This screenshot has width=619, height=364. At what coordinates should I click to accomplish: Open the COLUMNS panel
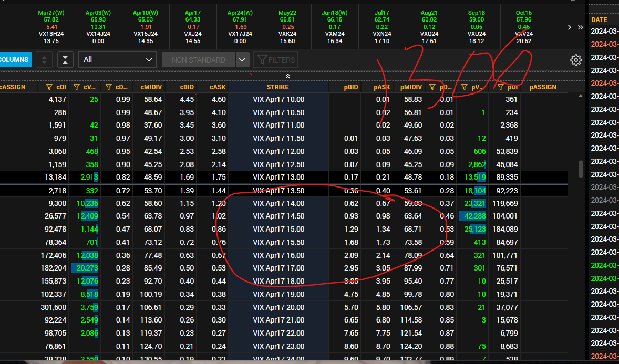pos(15,60)
